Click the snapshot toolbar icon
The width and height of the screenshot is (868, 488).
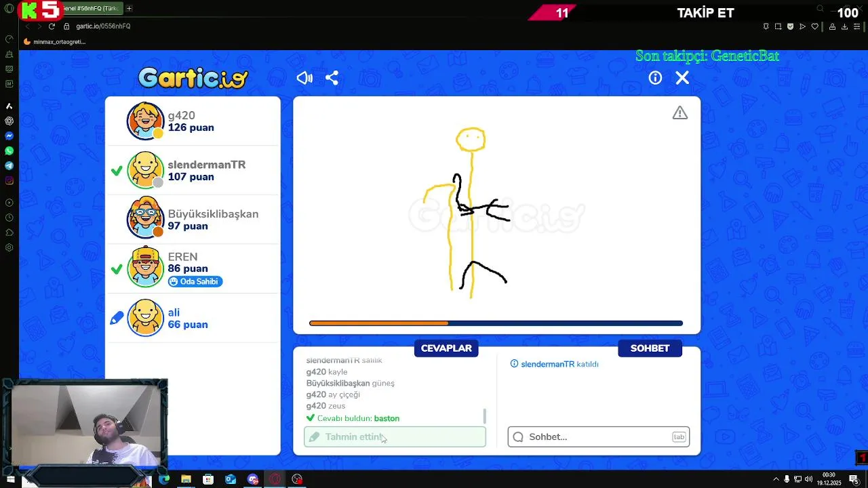click(x=778, y=26)
